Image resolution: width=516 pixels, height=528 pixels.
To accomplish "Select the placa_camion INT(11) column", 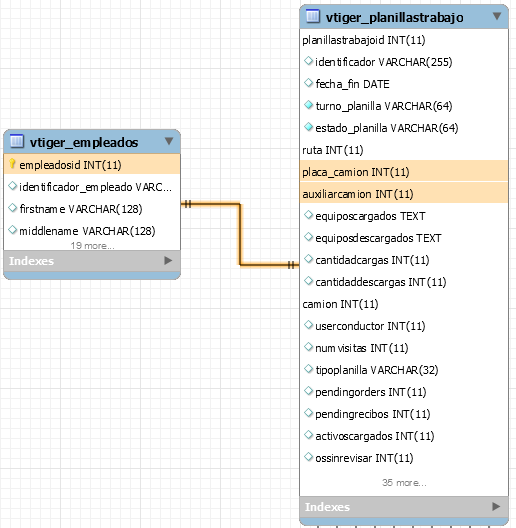I will point(404,172).
